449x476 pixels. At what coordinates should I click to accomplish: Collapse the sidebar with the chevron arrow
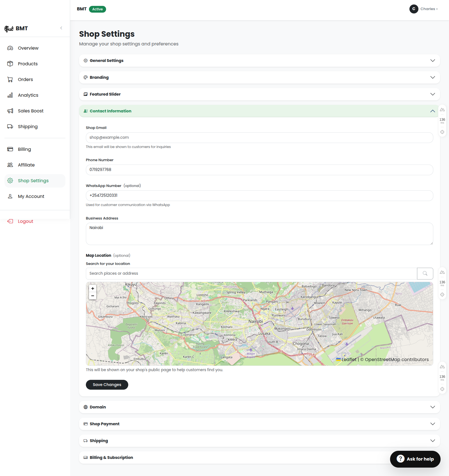(61, 28)
